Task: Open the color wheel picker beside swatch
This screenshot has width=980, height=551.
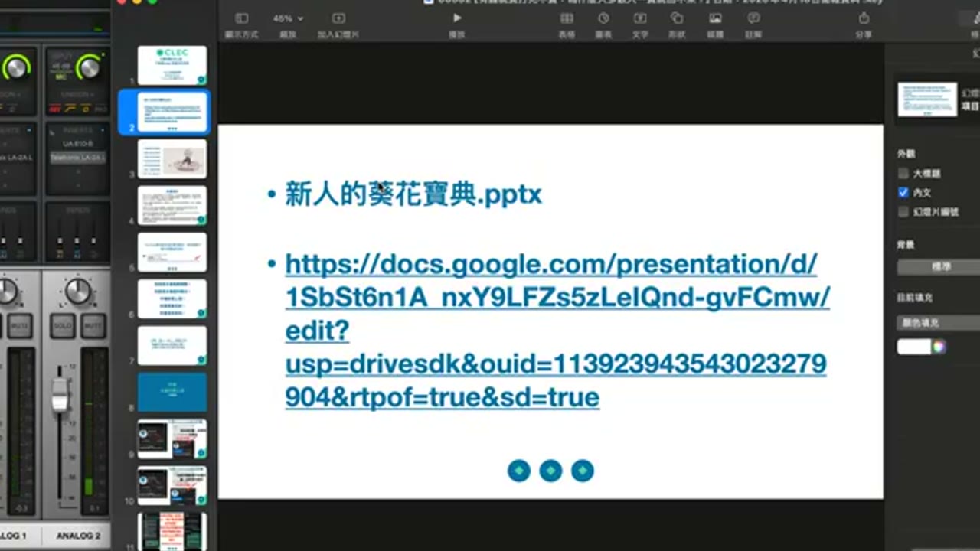Action: [x=939, y=347]
